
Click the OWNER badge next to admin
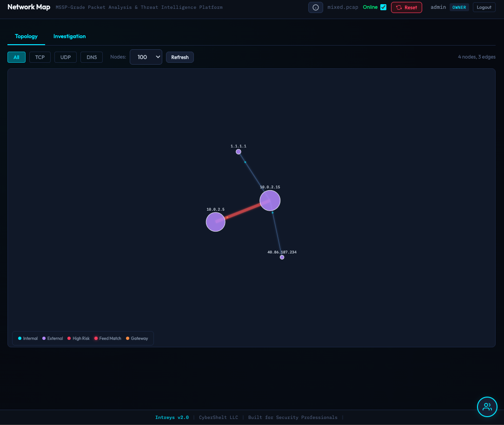point(459,7)
